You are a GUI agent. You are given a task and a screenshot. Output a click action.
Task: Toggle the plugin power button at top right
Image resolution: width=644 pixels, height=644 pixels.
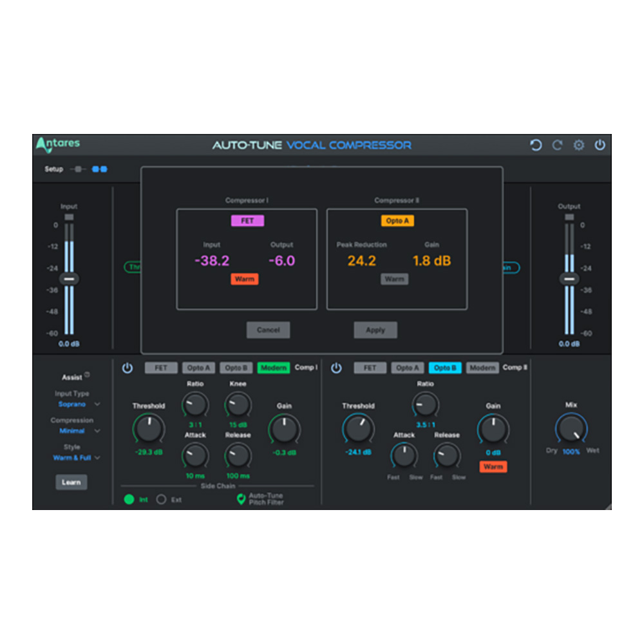[600, 144]
